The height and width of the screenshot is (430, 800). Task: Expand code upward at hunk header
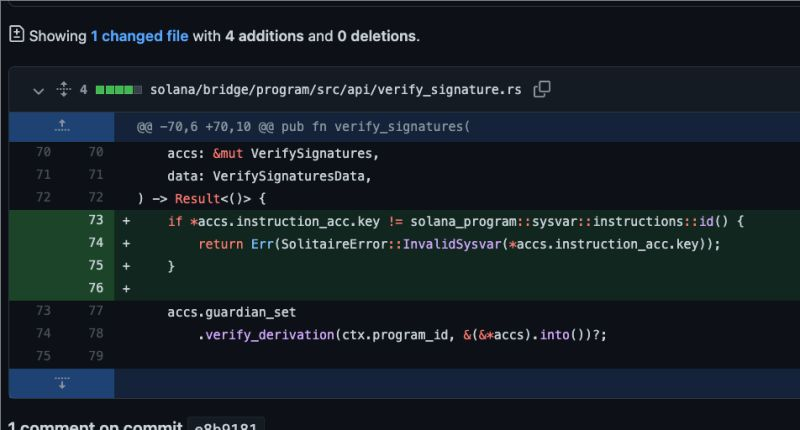62,126
